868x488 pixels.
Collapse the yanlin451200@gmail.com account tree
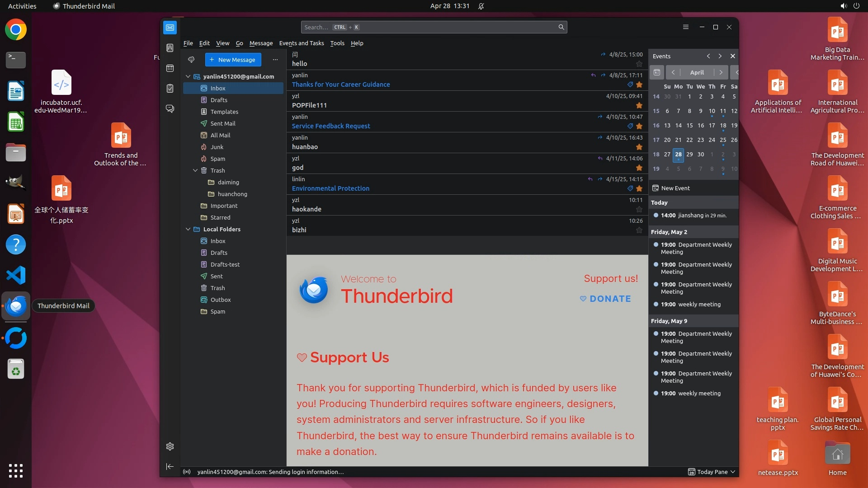188,76
